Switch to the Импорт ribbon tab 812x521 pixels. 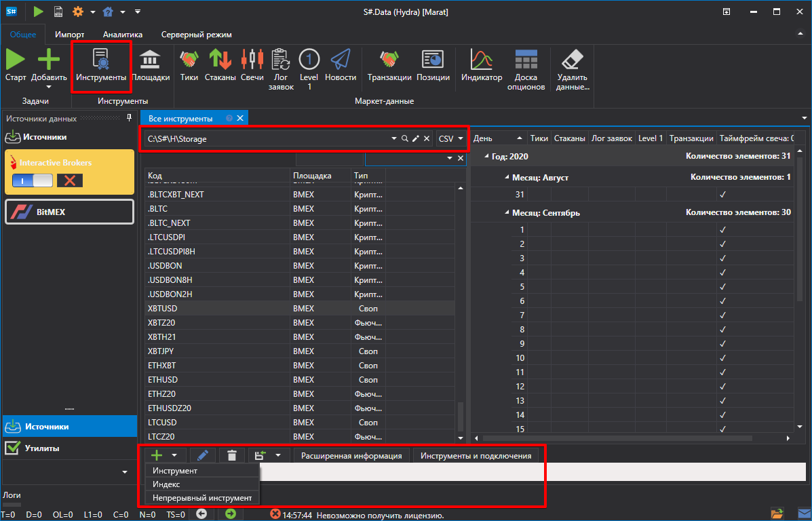[x=70, y=35]
